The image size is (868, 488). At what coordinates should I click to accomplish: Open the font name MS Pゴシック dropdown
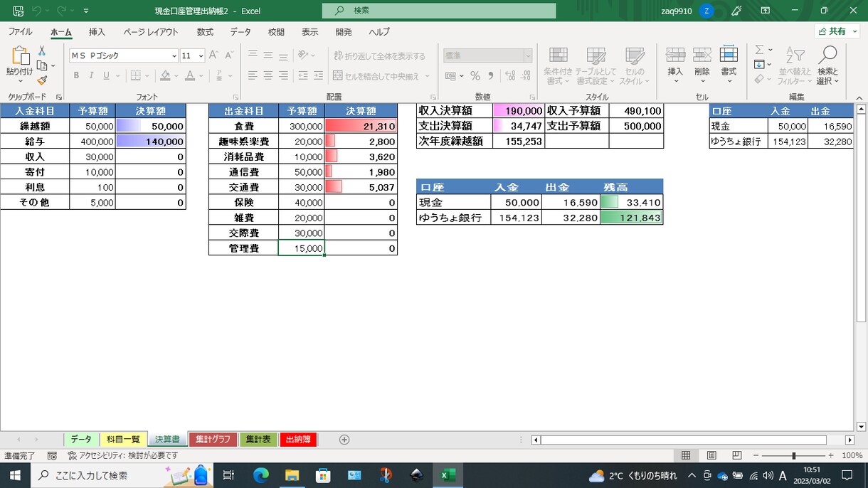click(x=174, y=55)
